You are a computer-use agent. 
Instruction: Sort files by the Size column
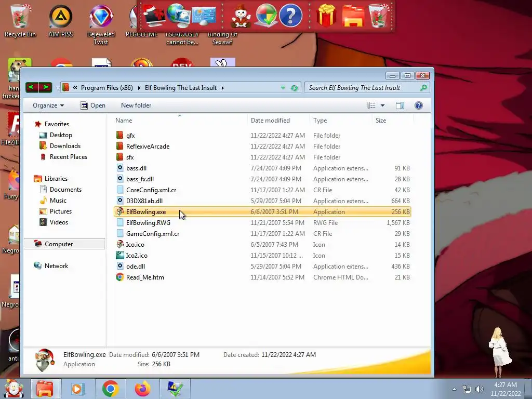tap(393, 121)
